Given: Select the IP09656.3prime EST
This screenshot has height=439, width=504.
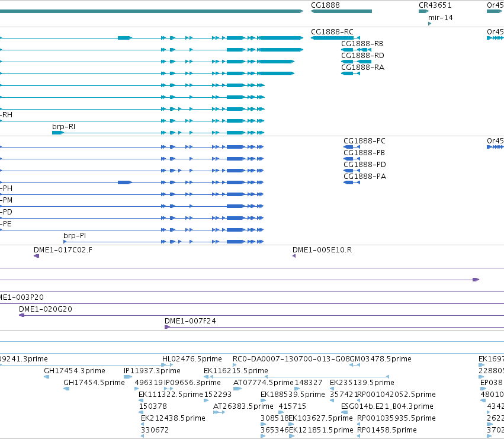Looking at the screenshot, I should [168, 389].
